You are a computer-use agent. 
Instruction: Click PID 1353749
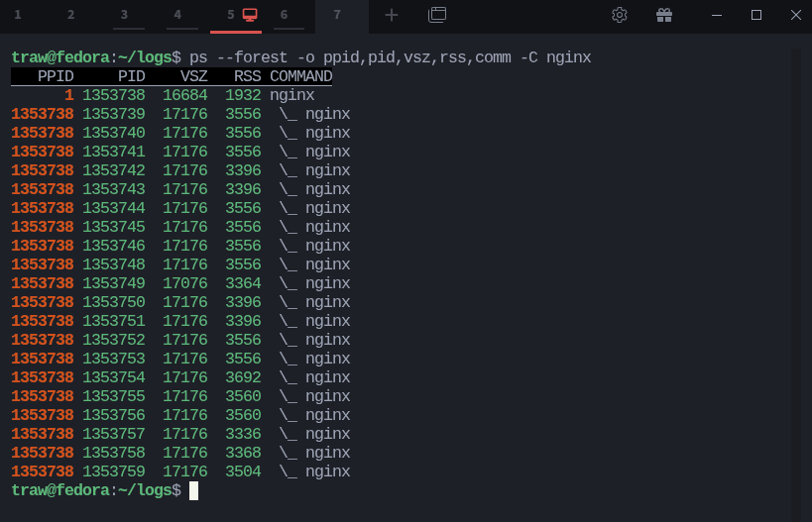click(114, 283)
